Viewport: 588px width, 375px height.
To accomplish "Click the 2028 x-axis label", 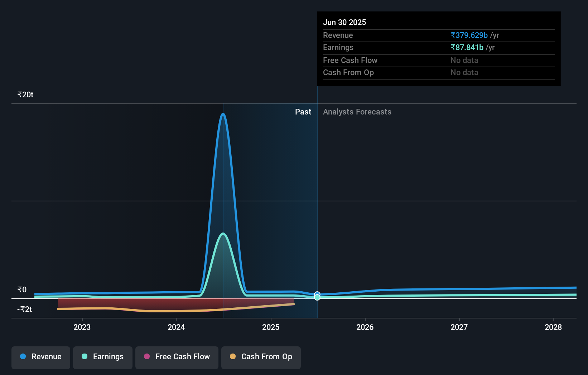I will tap(553, 327).
